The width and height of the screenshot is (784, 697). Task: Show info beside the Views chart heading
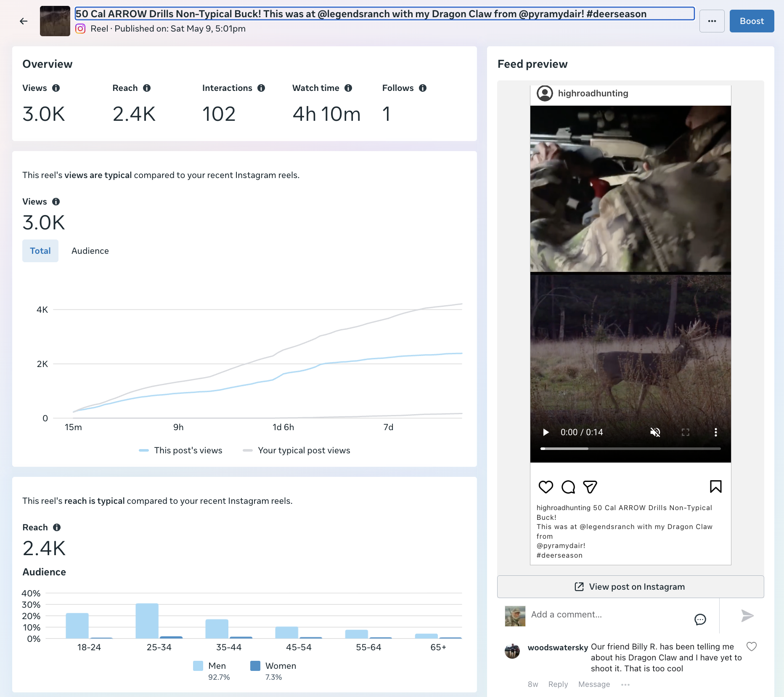click(56, 202)
